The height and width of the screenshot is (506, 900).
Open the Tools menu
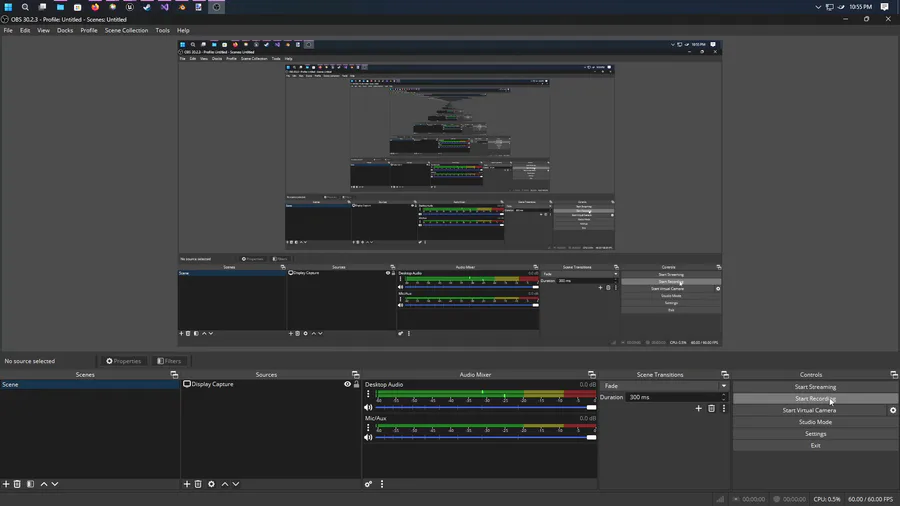pos(162,30)
